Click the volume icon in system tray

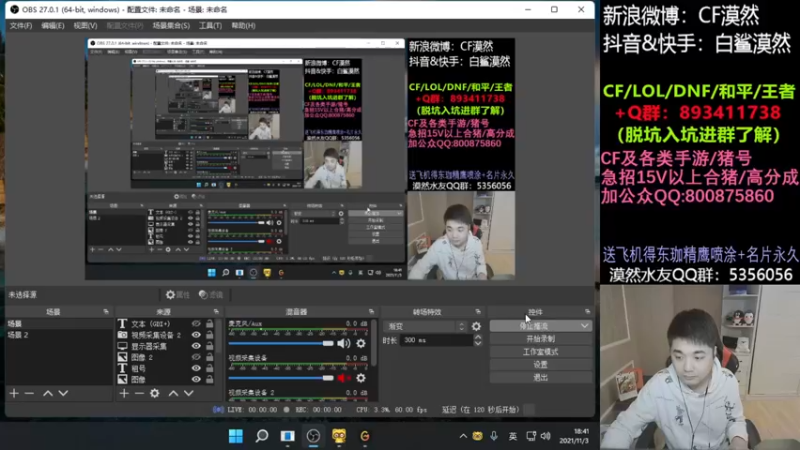pyautogui.click(x=545, y=436)
